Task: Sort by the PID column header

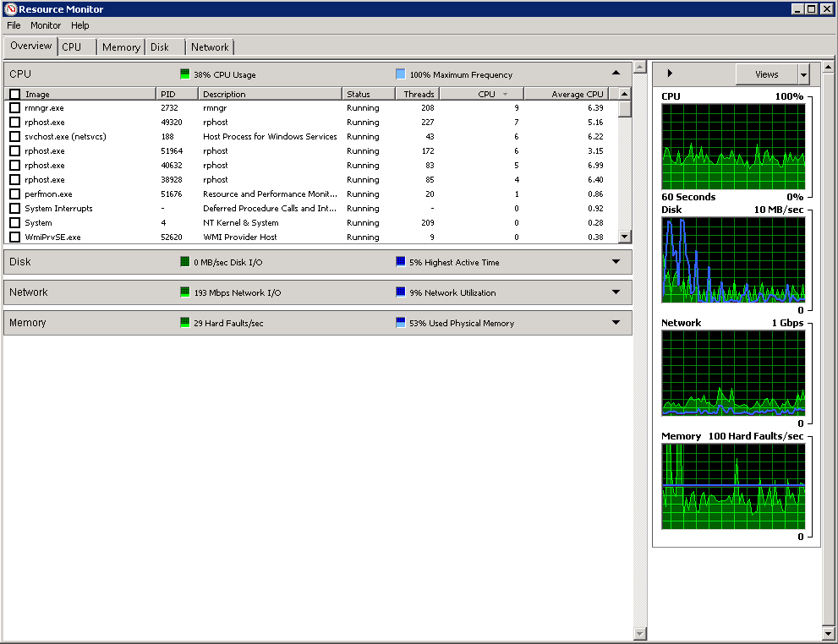Action: (x=177, y=94)
